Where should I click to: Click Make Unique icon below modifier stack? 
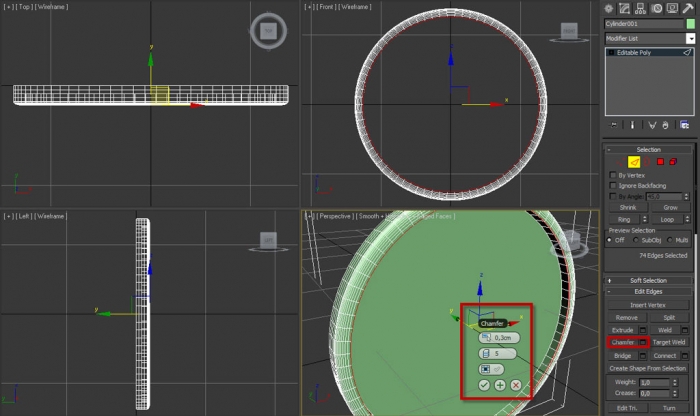click(652, 125)
